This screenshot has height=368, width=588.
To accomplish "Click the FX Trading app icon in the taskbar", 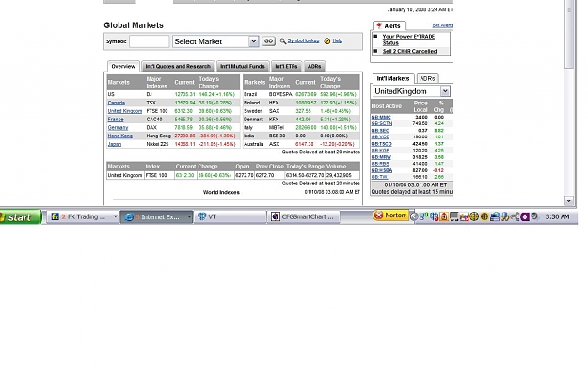I will (x=56, y=216).
